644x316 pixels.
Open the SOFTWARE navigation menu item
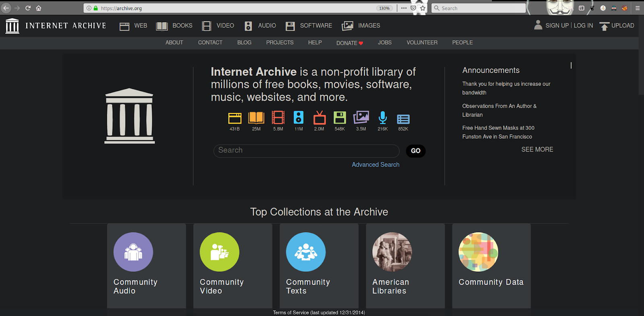click(316, 26)
